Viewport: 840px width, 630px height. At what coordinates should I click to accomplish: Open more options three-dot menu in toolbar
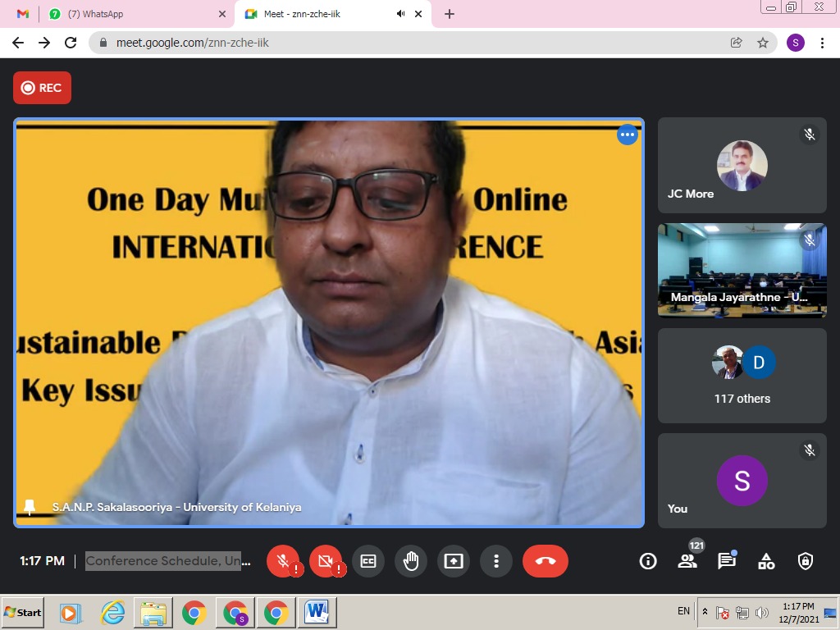click(496, 561)
